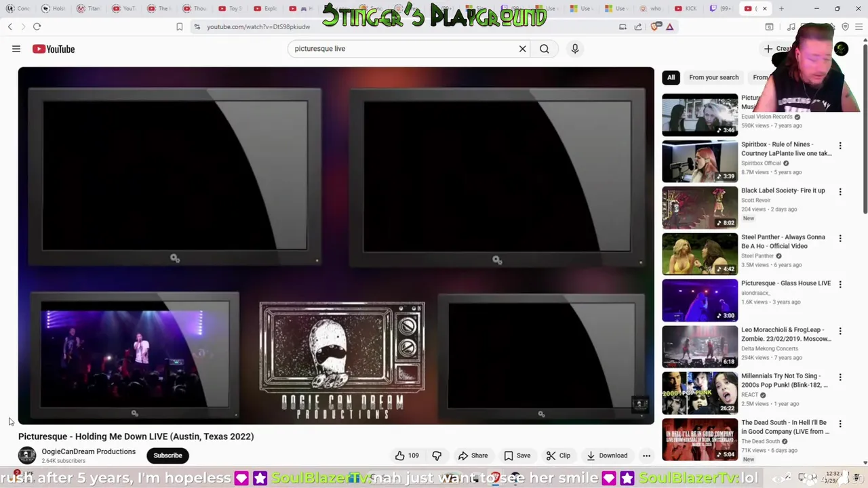Click the magnifier search button
Screen dimensions: 868x488
coord(544,49)
